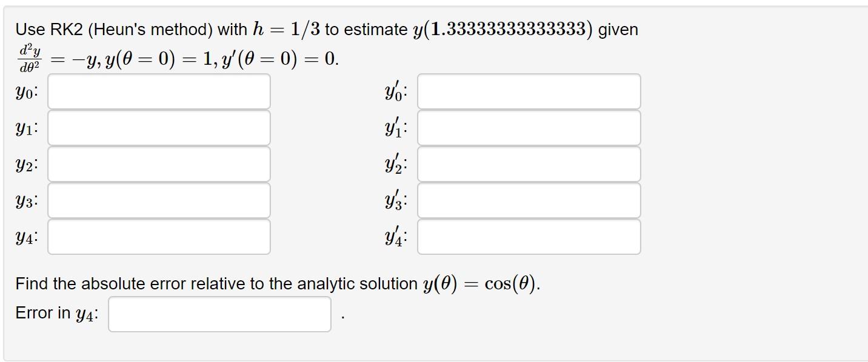
Task: Select the y'1 input box
Action: point(528,128)
